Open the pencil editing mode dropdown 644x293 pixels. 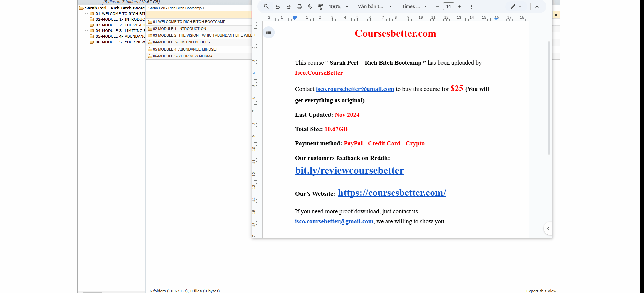click(x=516, y=7)
